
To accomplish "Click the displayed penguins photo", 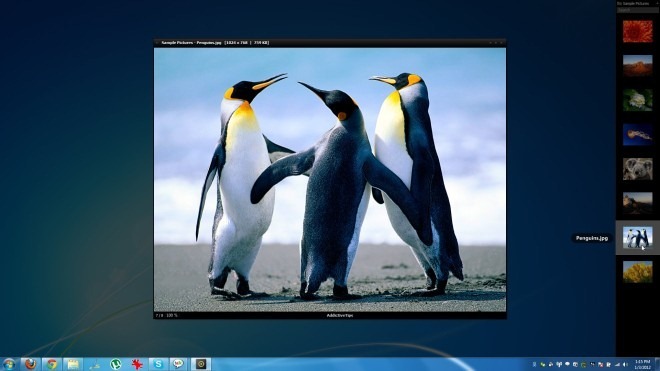I will coord(330,180).
